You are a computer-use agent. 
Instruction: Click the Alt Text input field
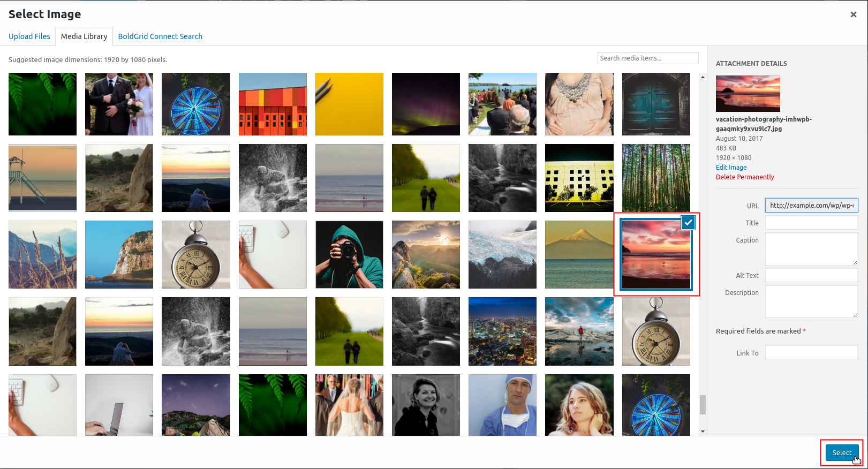(811, 275)
